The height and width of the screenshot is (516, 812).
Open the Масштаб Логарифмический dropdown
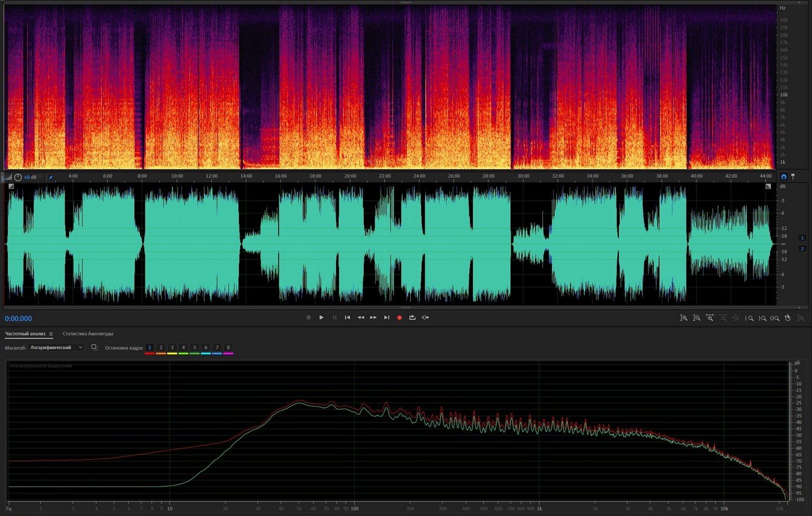pos(56,348)
